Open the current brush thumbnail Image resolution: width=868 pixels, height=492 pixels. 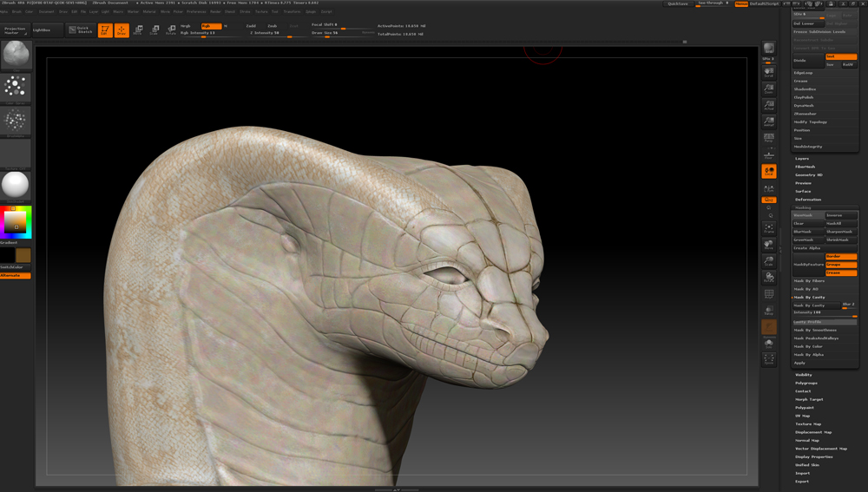(x=16, y=55)
